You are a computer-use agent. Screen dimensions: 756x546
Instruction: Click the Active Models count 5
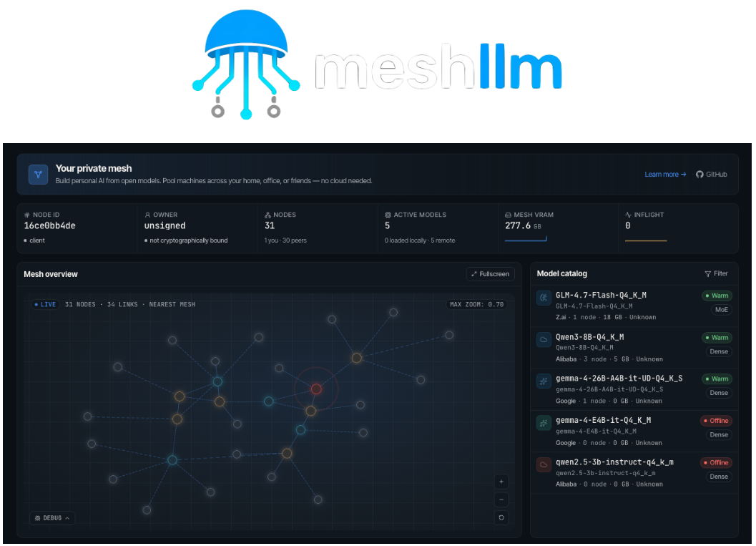pyautogui.click(x=387, y=225)
